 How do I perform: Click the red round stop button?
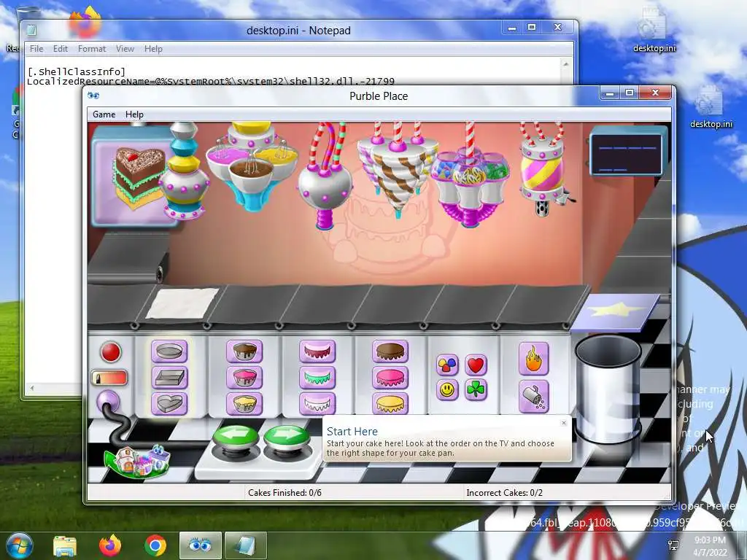pos(111,352)
